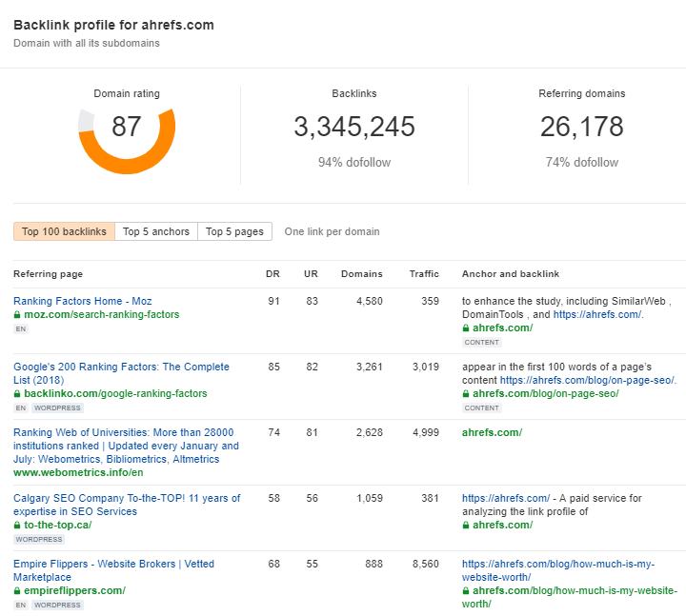Click the One link per domain label
This screenshot has height=616, width=686.
333,231
